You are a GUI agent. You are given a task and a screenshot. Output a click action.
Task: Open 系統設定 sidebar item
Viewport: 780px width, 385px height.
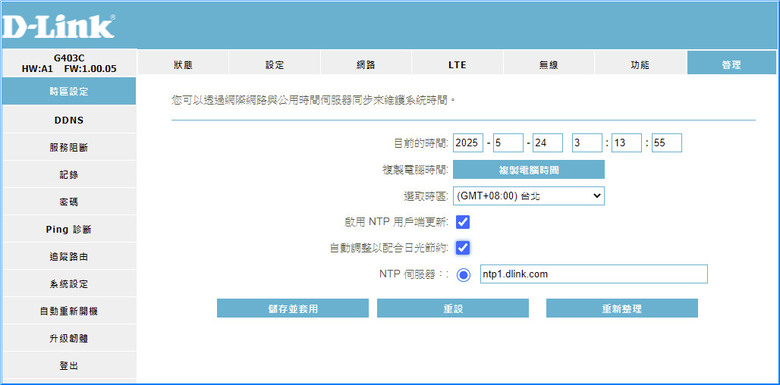(69, 285)
